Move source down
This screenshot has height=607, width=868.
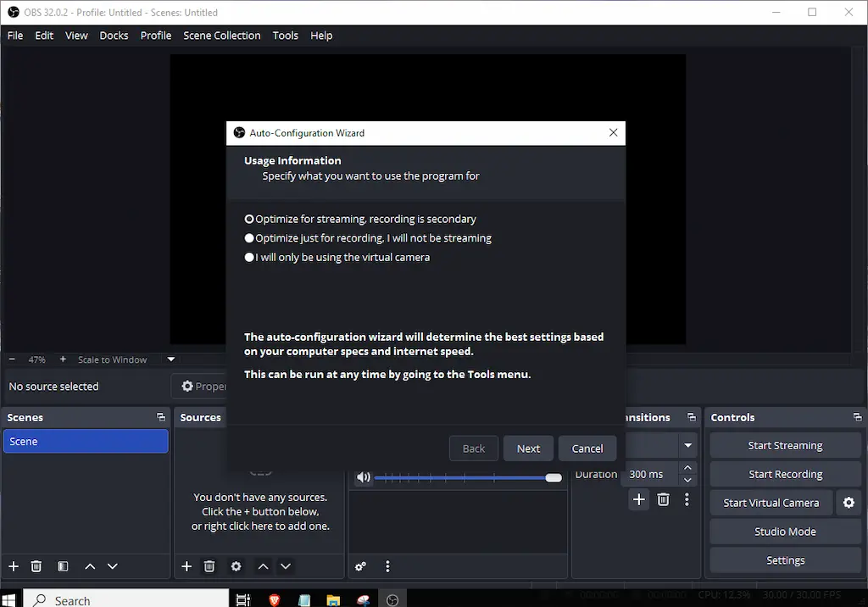pyautogui.click(x=286, y=566)
